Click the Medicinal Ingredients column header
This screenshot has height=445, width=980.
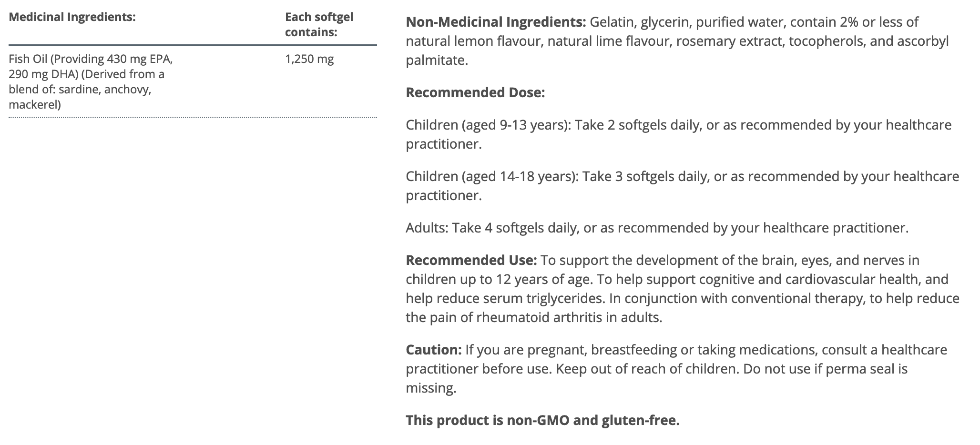(72, 17)
